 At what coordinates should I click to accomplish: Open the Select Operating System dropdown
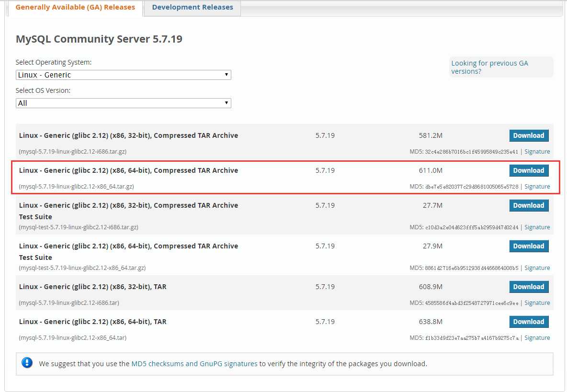click(123, 75)
